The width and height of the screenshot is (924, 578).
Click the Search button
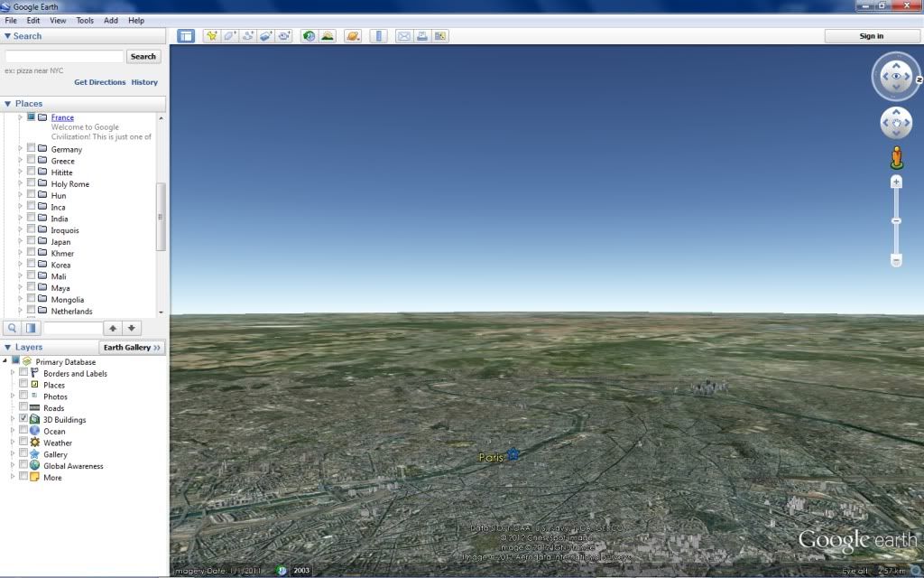click(143, 57)
